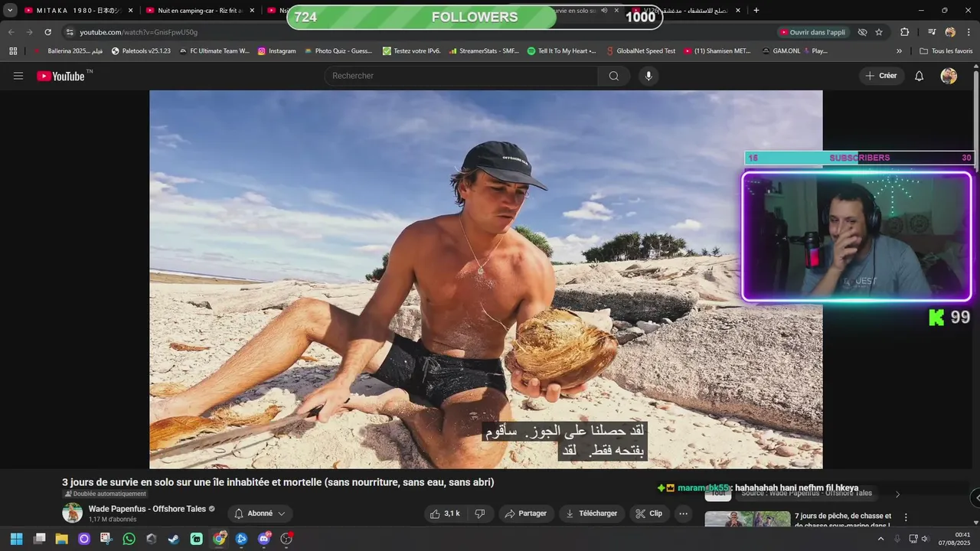Screen dimensions: 980x551
Task: Open the Shamisen MET bookmark
Action: (x=717, y=51)
